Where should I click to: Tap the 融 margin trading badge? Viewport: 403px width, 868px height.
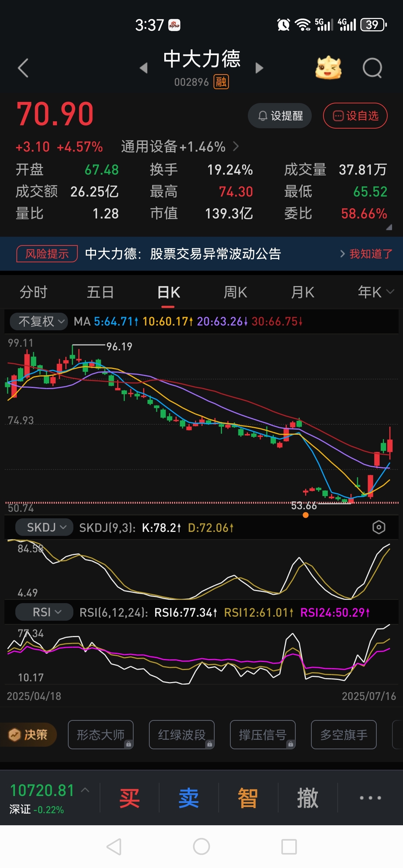pos(221,82)
